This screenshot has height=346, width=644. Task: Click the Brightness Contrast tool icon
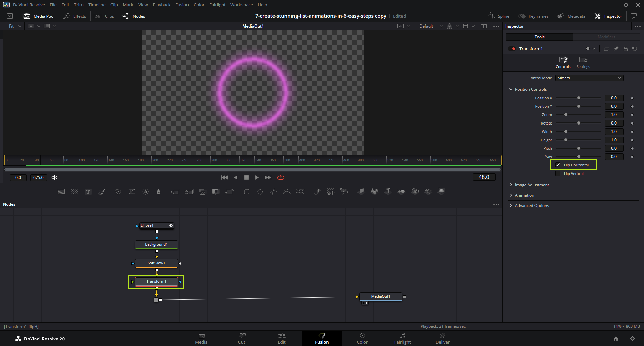[146, 192]
